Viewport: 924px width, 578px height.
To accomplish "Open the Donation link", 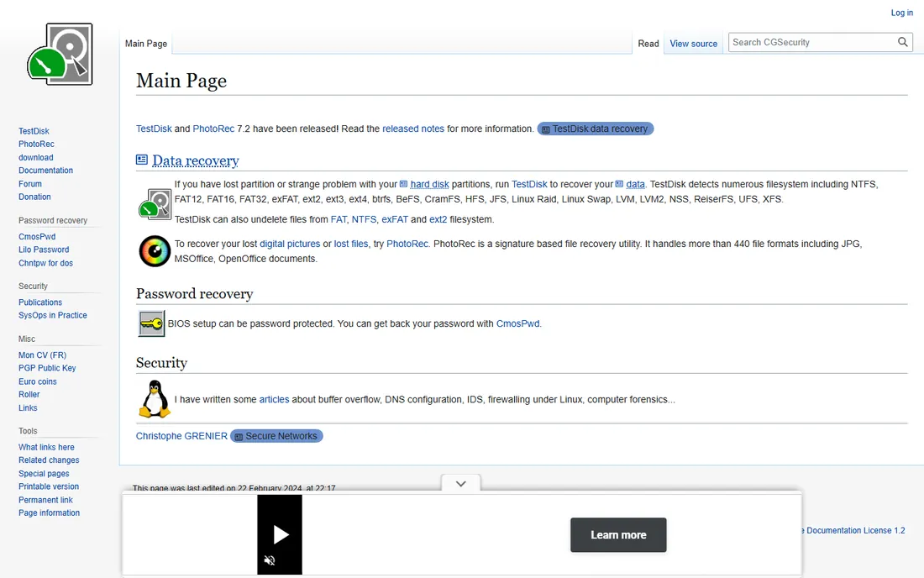I will (x=34, y=197).
